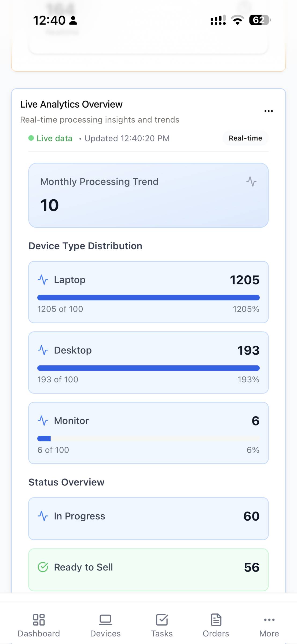Tap the cellular signal status icon
Screen dimensions: 297x644
point(218,20)
